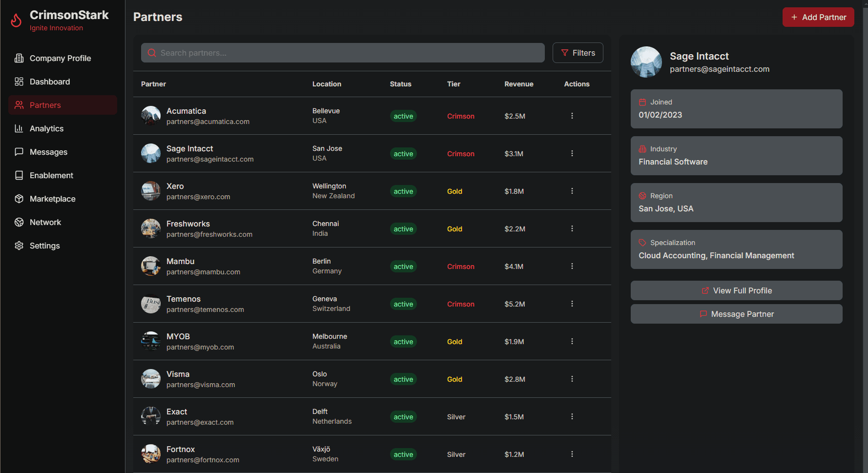868x473 pixels.
Task: Click View Full Profile button
Action: tap(736, 290)
